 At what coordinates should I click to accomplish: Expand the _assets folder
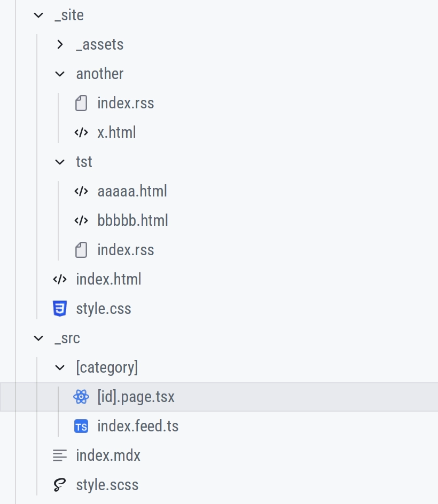click(x=60, y=44)
